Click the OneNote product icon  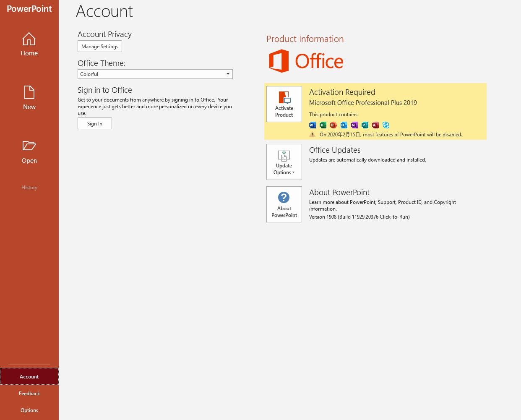tap(354, 125)
